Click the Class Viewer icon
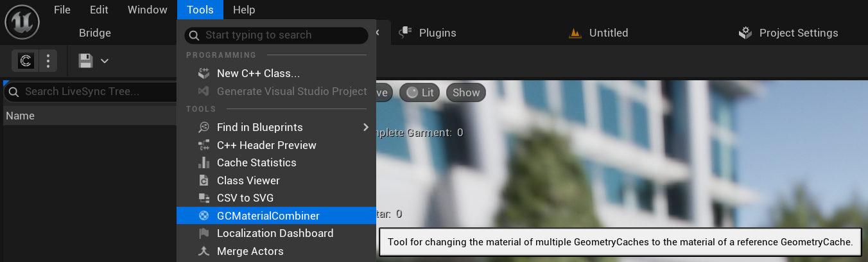This screenshot has width=868, height=262. point(204,180)
